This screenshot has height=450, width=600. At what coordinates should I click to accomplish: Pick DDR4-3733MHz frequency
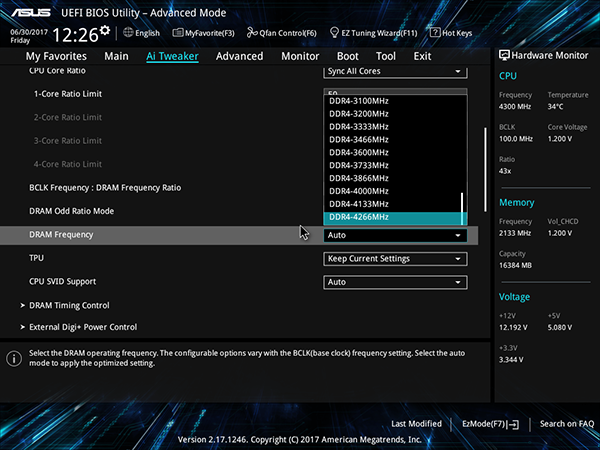tap(392, 165)
